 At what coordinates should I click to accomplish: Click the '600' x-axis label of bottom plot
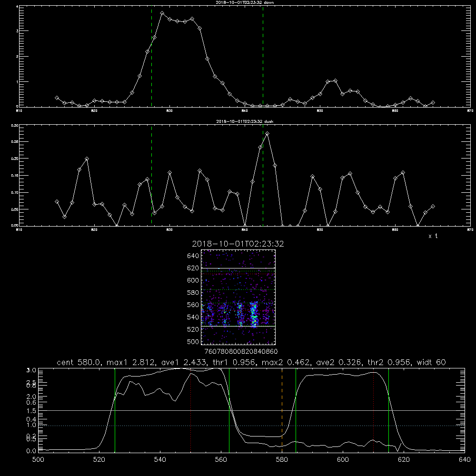343,460
